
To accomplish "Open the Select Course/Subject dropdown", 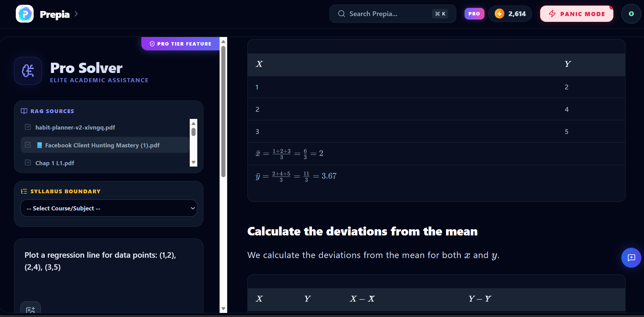I will pyautogui.click(x=109, y=208).
